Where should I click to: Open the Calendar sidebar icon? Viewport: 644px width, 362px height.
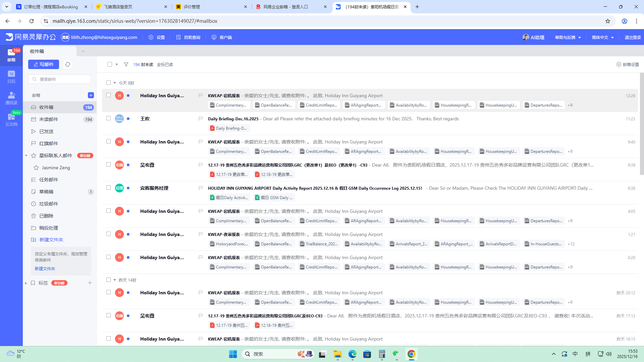click(x=11, y=76)
